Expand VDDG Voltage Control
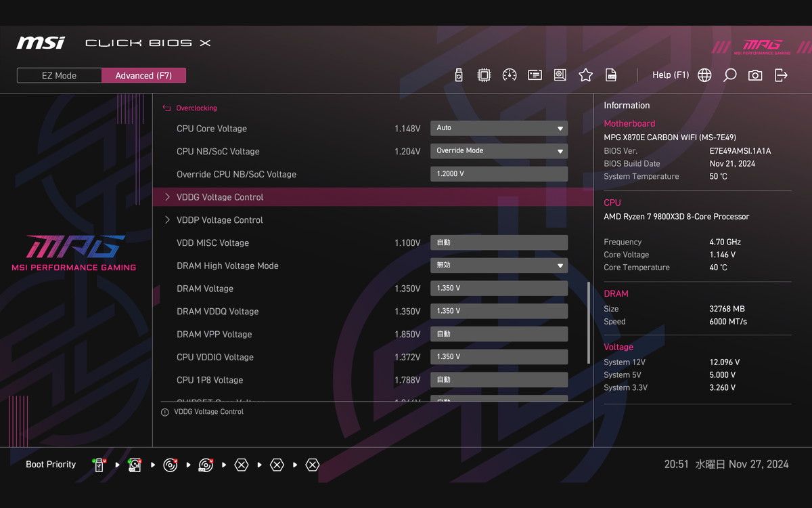The image size is (812, 508). [373, 197]
